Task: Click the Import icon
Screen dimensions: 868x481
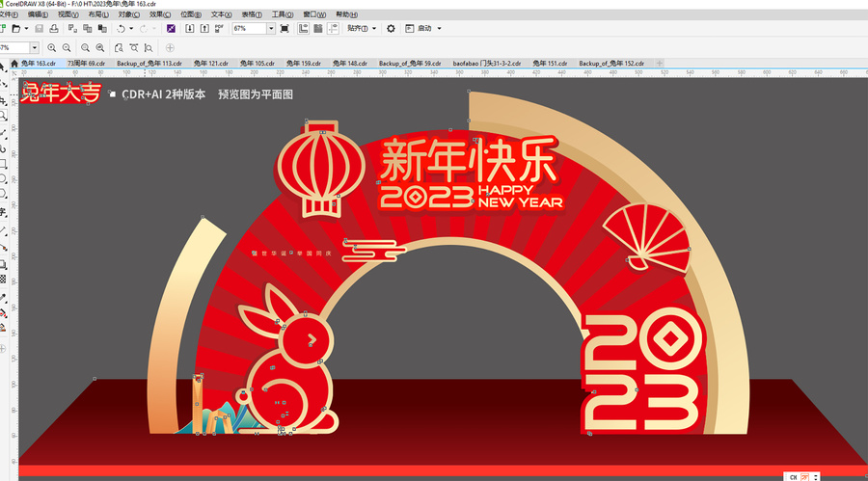Action: [x=189, y=28]
